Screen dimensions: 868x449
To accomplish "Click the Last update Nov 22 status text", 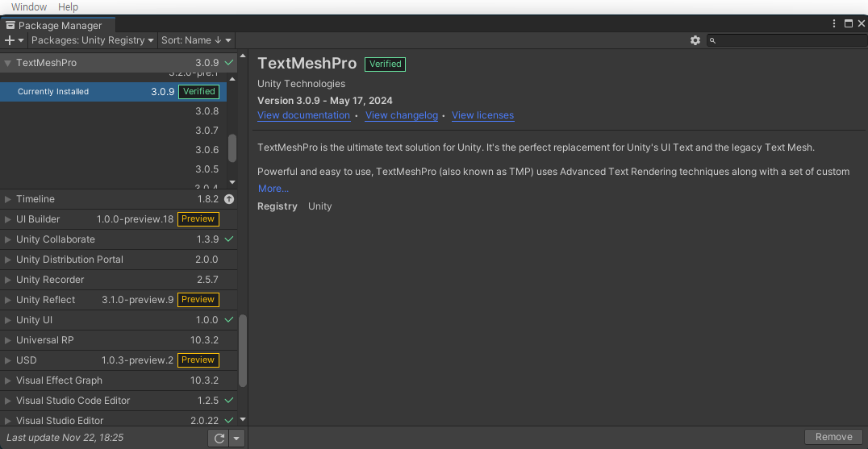I will pos(65,438).
